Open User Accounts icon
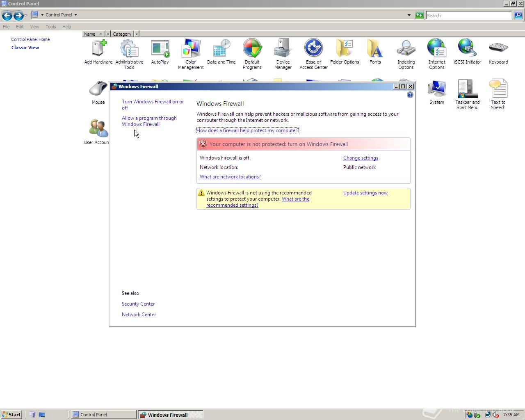The height and width of the screenshot is (420, 525). pyautogui.click(x=97, y=132)
